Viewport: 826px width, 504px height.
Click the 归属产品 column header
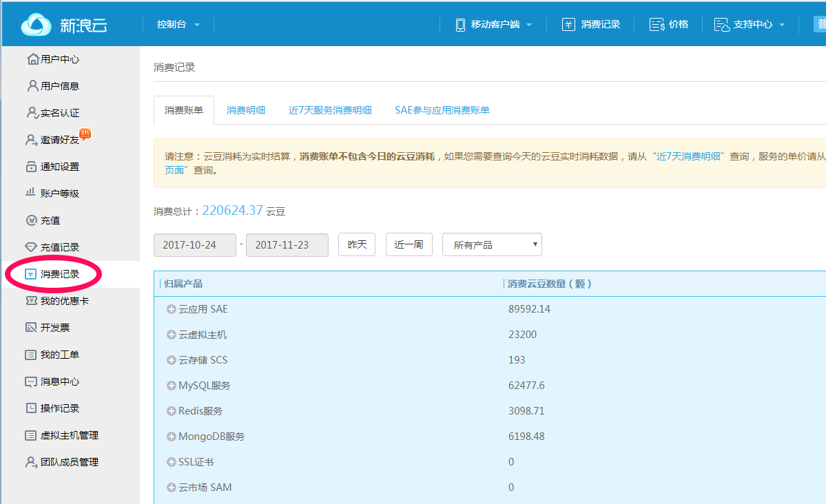pyautogui.click(x=183, y=284)
